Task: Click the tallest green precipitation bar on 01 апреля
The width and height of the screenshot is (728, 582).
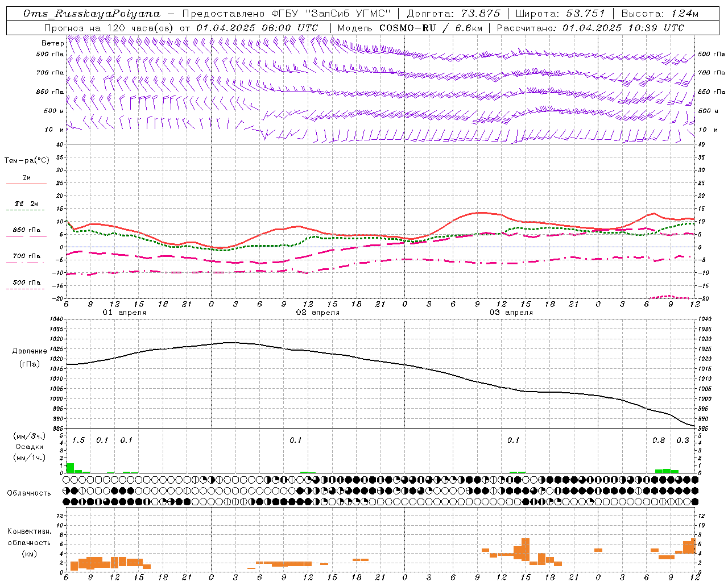Action: coord(70,468)
